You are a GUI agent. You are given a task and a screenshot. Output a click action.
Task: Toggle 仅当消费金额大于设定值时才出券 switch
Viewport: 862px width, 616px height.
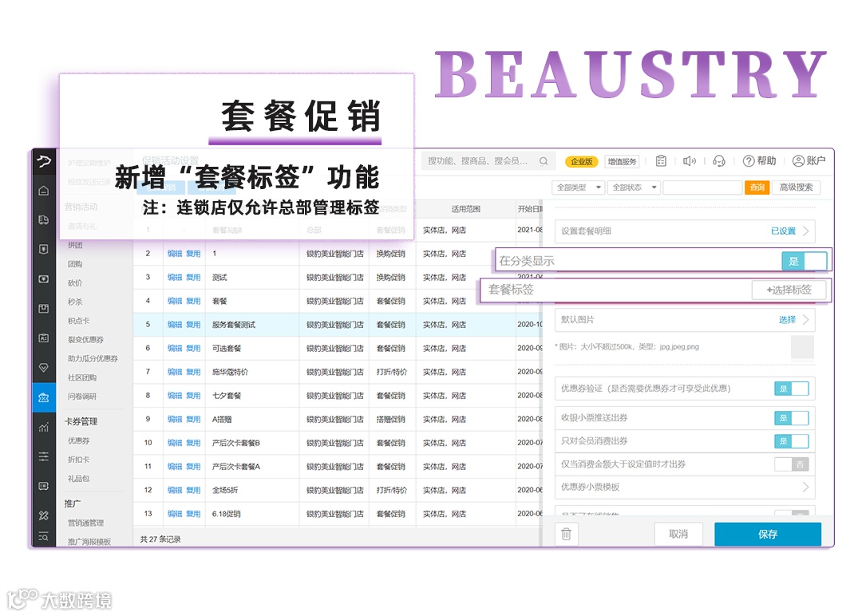click(792, 464)
